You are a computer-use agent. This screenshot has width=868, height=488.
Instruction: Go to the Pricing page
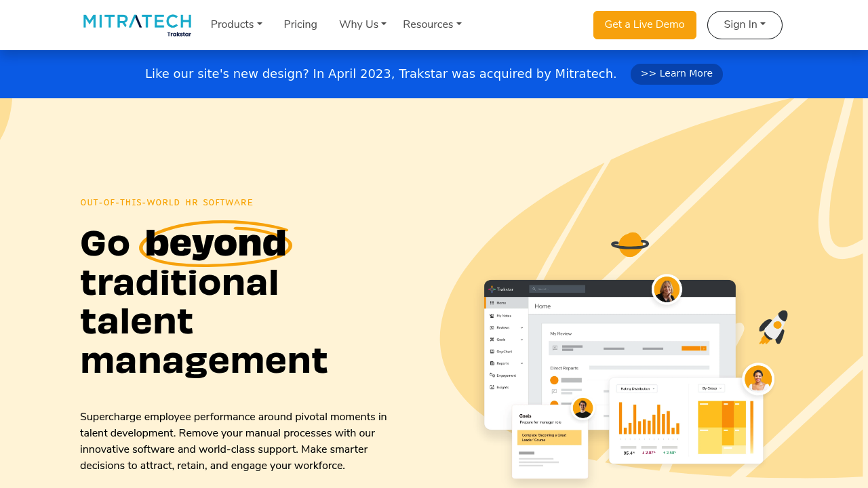(x=300, y=24)
